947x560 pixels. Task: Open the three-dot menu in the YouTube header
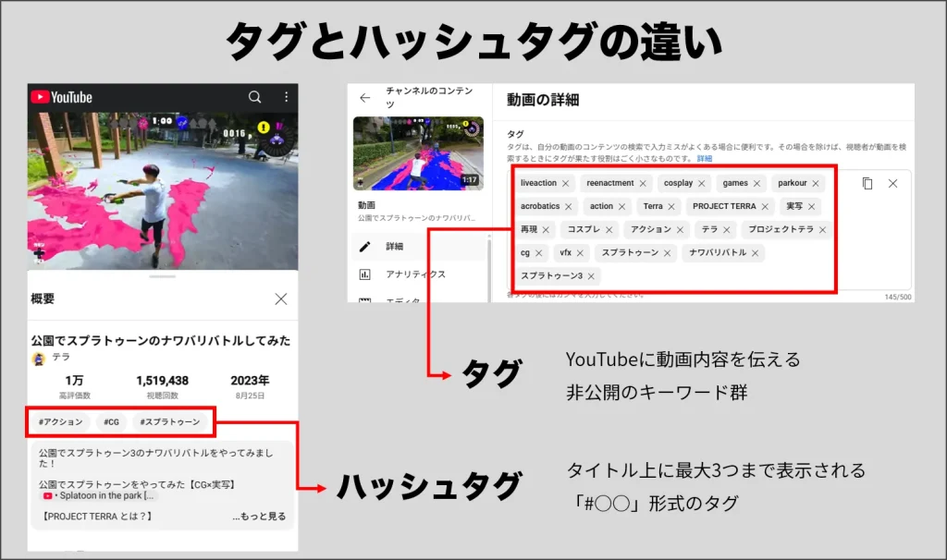coord(287,97)
